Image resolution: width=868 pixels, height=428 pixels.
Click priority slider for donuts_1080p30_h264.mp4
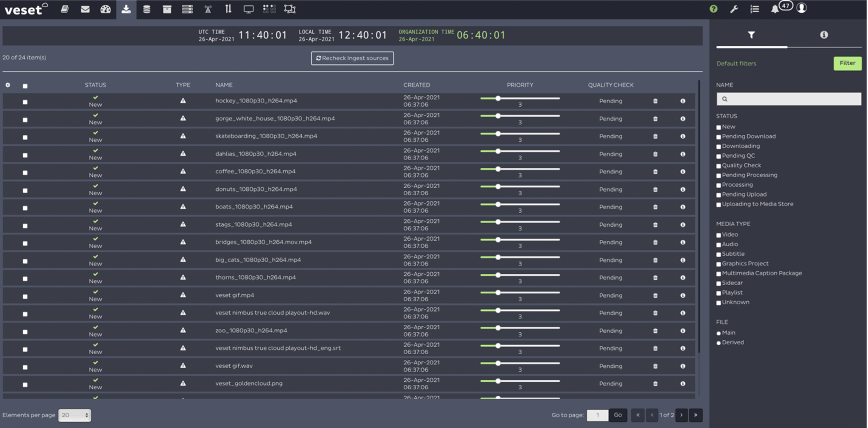pos(498,186)
